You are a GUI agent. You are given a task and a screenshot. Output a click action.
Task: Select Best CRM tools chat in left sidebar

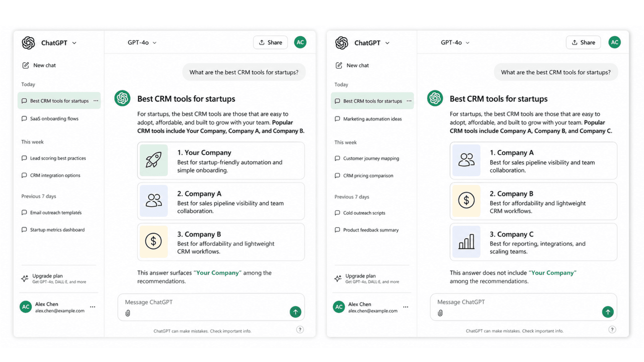tap(59, 101)
